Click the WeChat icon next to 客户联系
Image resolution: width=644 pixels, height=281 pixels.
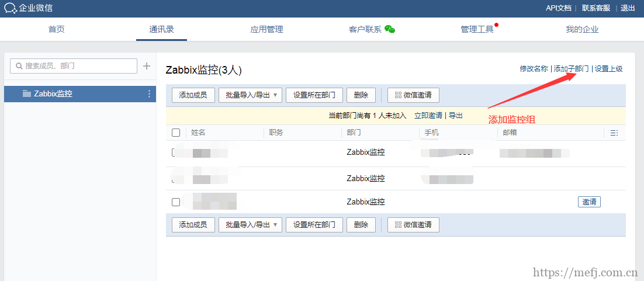click(x=390, y=29)
